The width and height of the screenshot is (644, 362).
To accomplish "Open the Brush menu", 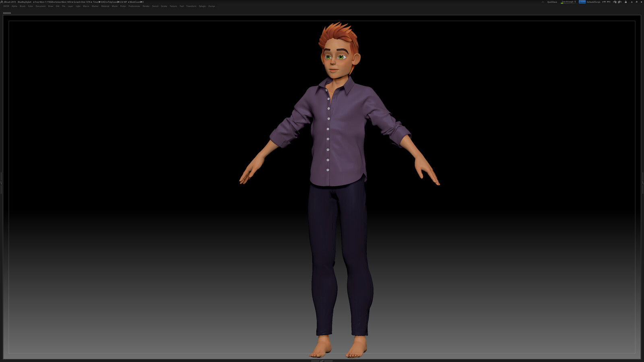I will tap(23, 6).
